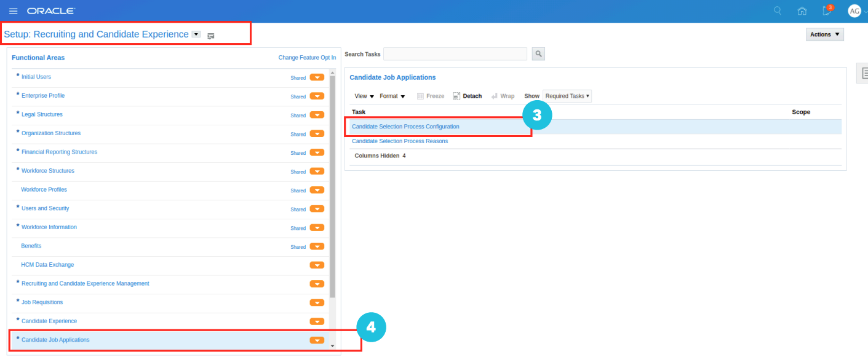This screenshot has height=357, width=868.
Task: Select the Initial Users functional area
Action: click(36, 77)
